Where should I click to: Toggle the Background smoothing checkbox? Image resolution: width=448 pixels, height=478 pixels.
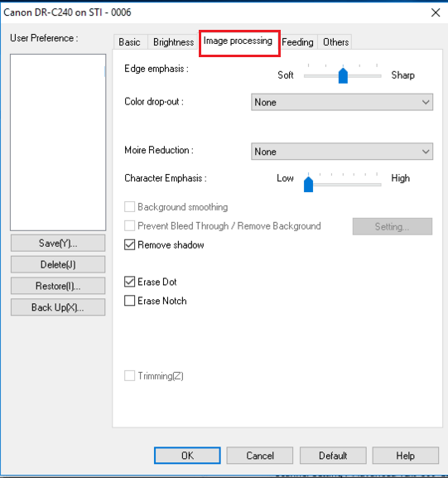[129, 207]
